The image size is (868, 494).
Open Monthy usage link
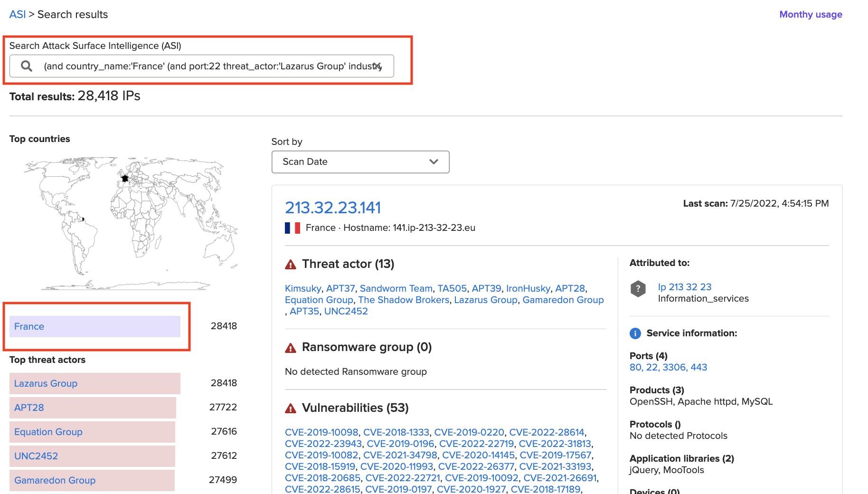[811, 14]
